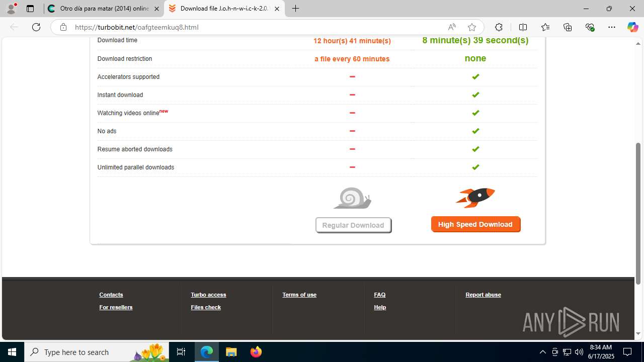Open the browser profile icon

11,9
